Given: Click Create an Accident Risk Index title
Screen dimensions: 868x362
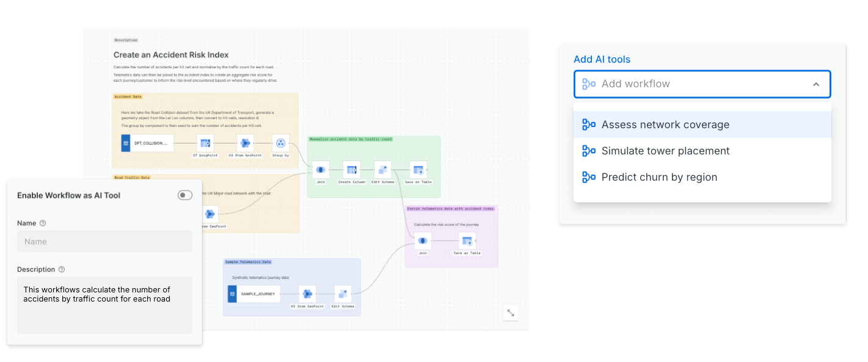Looking at the screenshot, I should (x=171, y=55).
